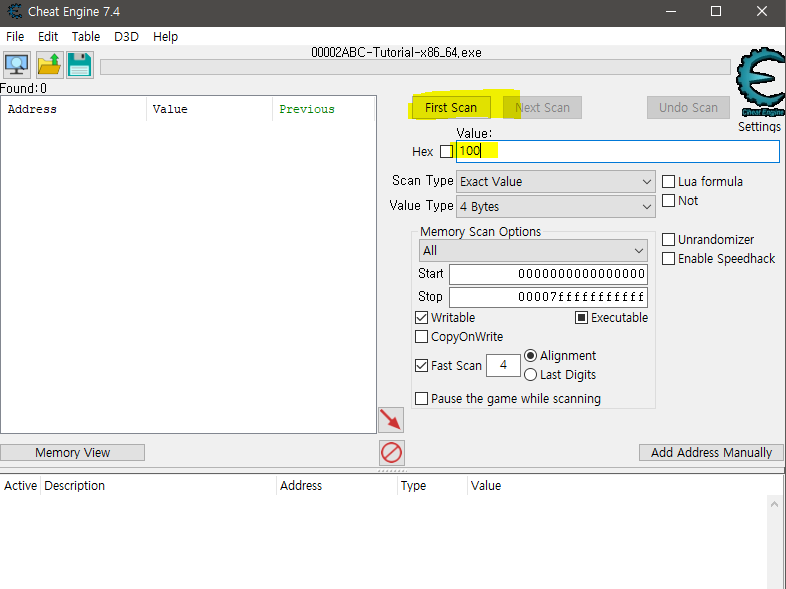Open the Value Type dropdown

(x=555, y=207)
